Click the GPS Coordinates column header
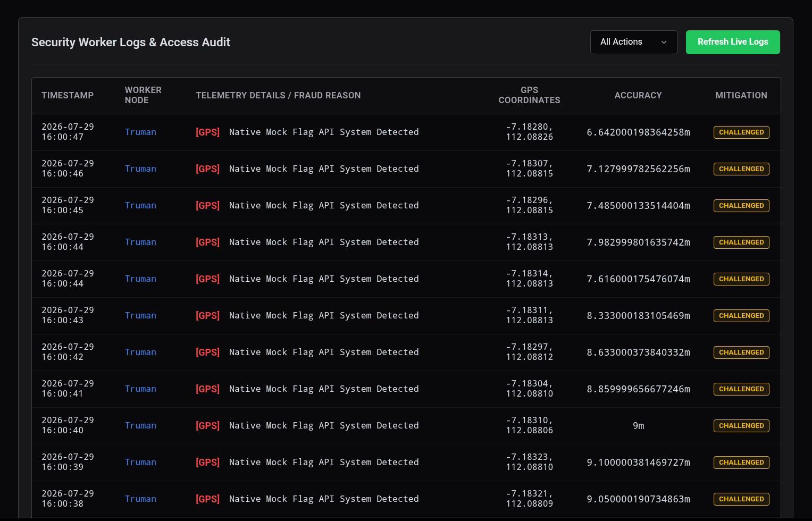This screenshot has height=521, width=812. point(529,95)
